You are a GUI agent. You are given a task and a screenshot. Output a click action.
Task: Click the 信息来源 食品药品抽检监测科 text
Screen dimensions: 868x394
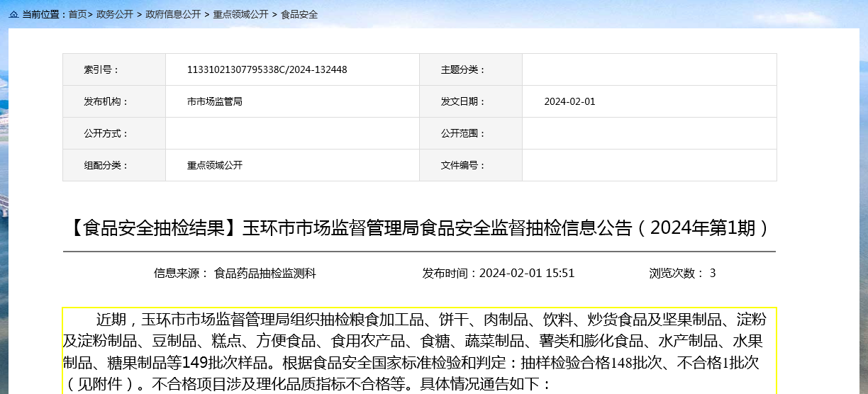click(x=235, y=273)
